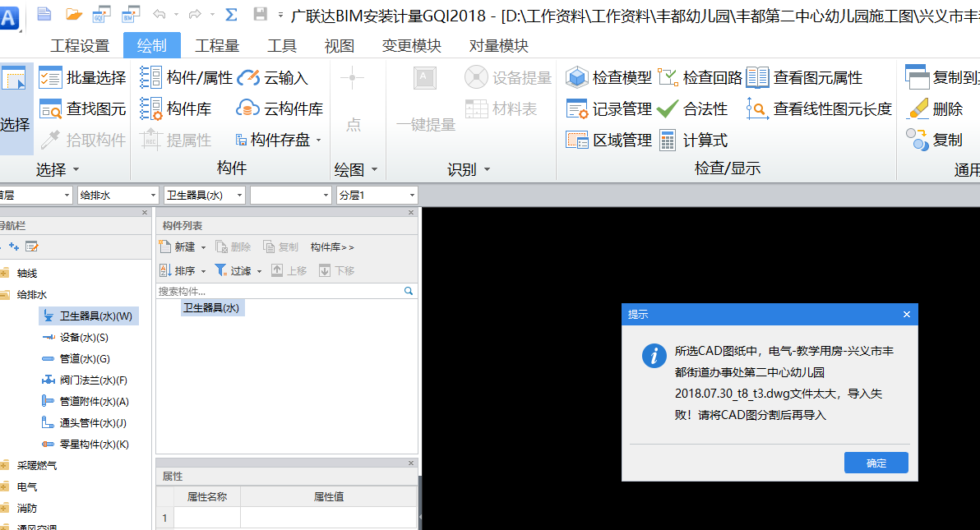Click the 搜索构件 search input field

280,291
